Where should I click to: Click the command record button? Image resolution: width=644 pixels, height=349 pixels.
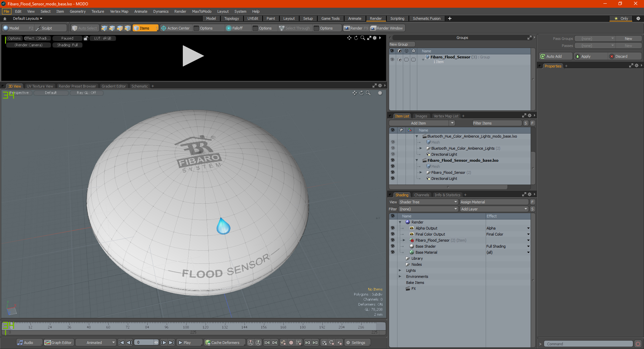pyautogui.click(x=638, y=344)
